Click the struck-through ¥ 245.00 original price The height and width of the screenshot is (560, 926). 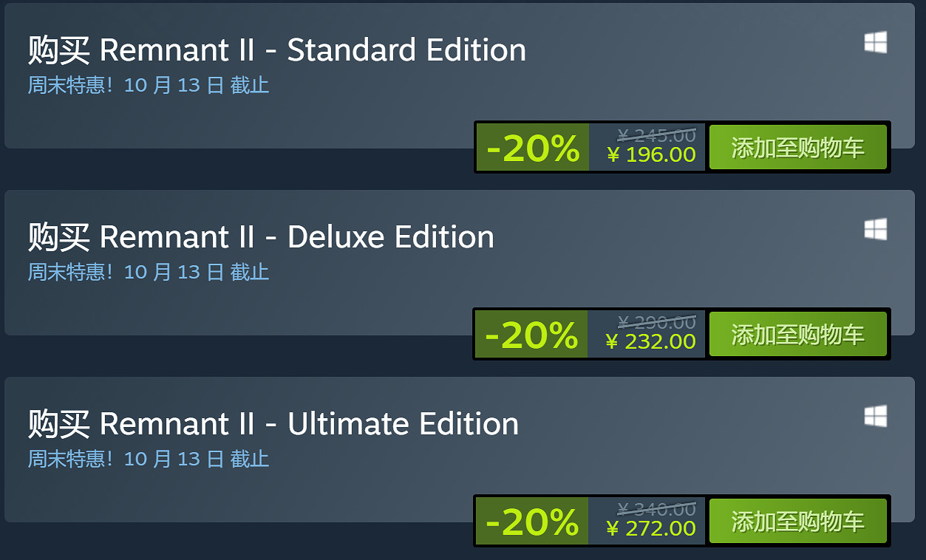click(x=656, y=135)
